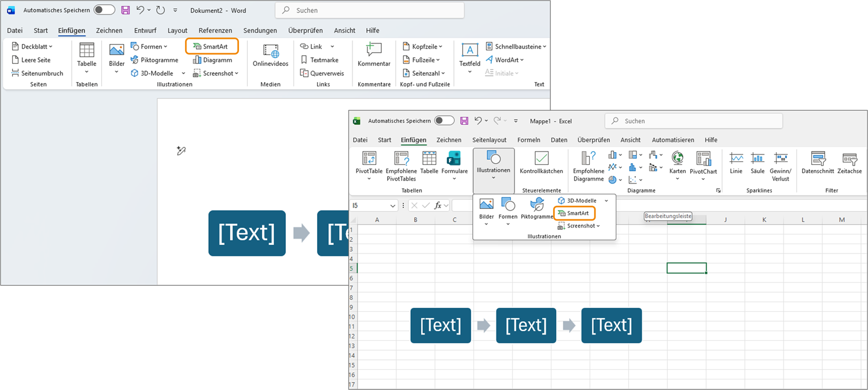
Task: Toggle Automatisches Speichern in Word
Action: 104,10
